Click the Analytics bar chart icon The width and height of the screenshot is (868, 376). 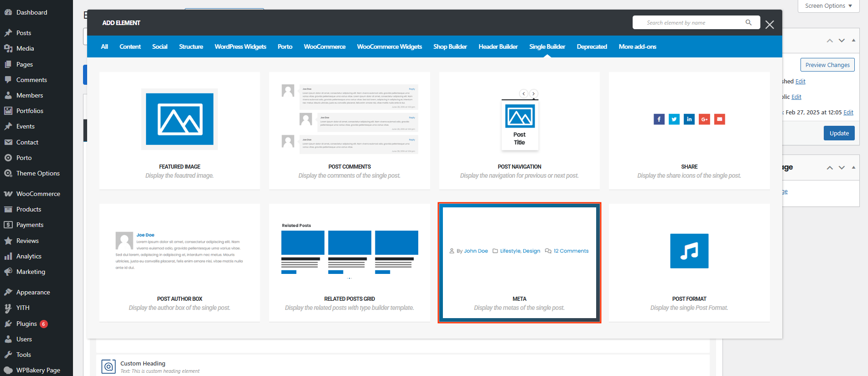point(8,256)
